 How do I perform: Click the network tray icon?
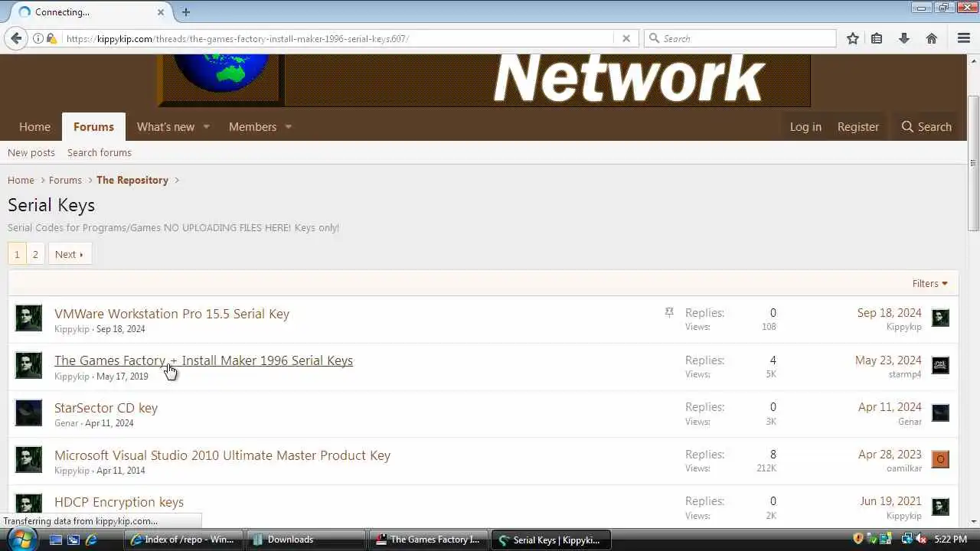click(906, 539)
